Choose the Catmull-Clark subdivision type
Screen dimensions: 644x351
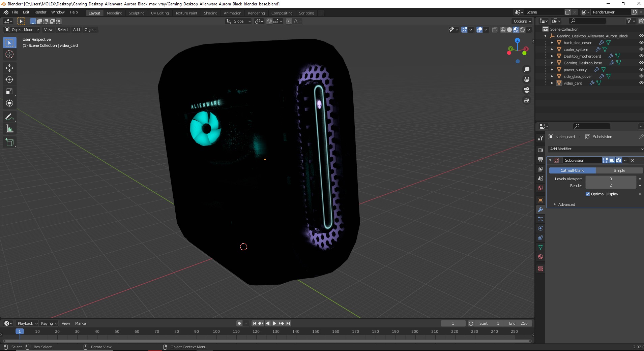pyautogui.click(x=572, y=170)
